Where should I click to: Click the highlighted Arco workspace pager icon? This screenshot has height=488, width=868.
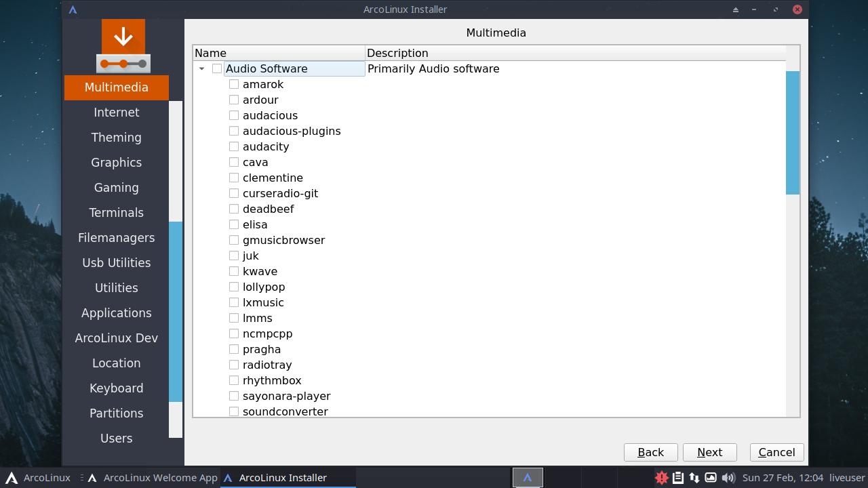point(528,478)
